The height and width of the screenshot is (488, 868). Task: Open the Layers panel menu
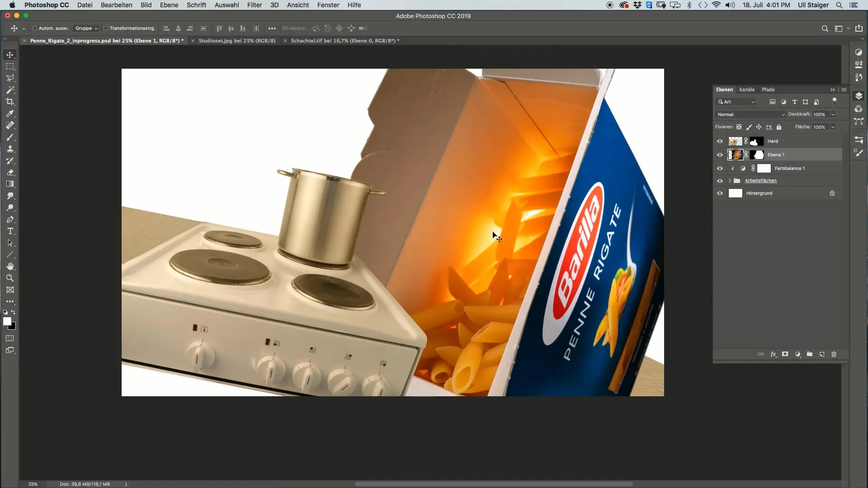coord(844,89)
